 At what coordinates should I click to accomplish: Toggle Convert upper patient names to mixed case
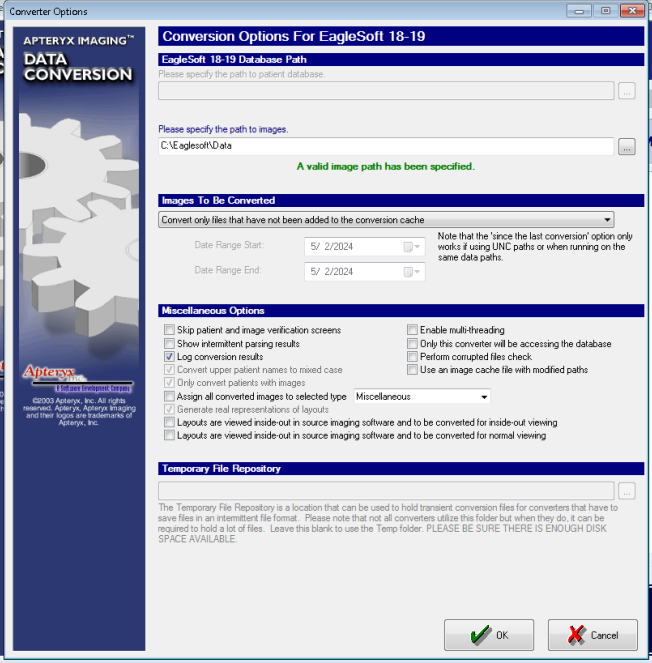pyautogui.click(x=169, y=370)
